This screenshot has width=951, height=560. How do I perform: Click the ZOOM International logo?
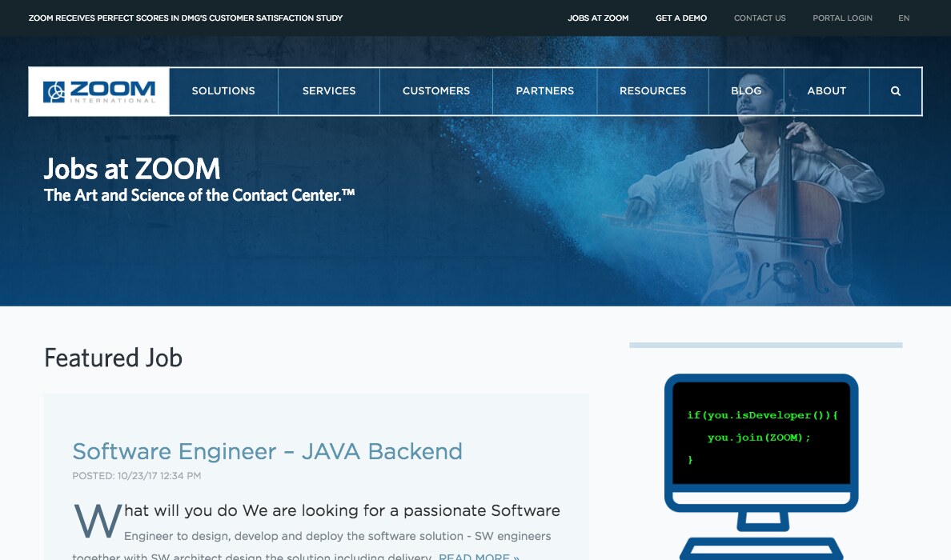click(x=98, y=91)
